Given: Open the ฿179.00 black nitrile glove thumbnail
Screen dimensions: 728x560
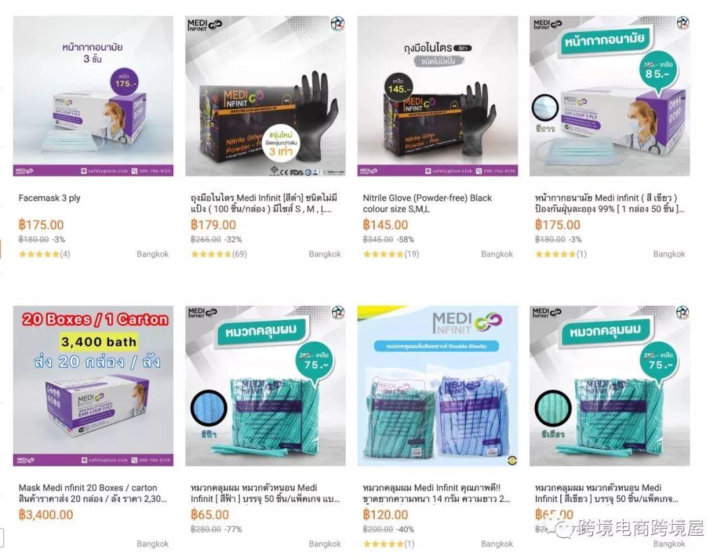Looking at the screenshot, I should pyautogui.click(x=265, y=96).
